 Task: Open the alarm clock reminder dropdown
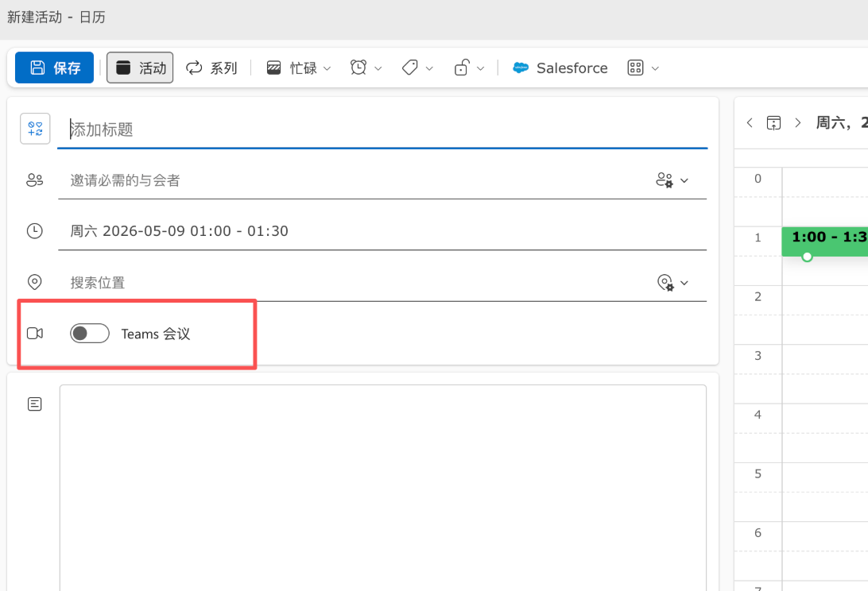click(x=366, y=68)
